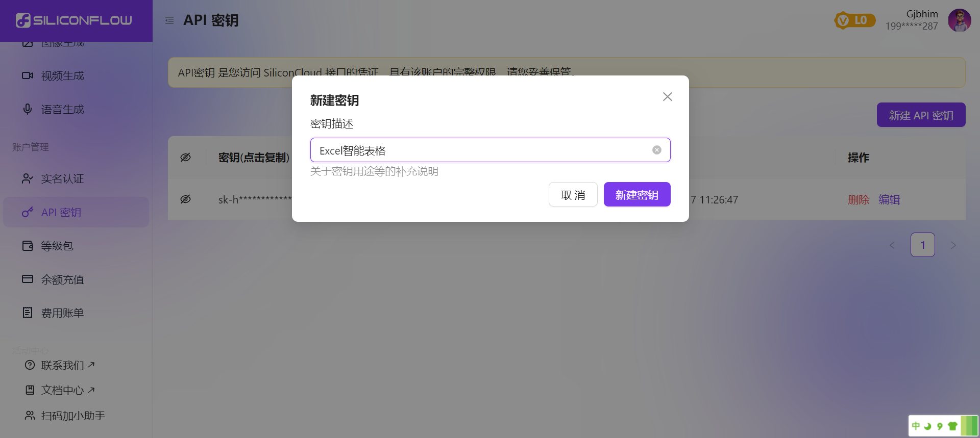
Task: Click the SiliconFlow logo
Action: pos(74,20)
